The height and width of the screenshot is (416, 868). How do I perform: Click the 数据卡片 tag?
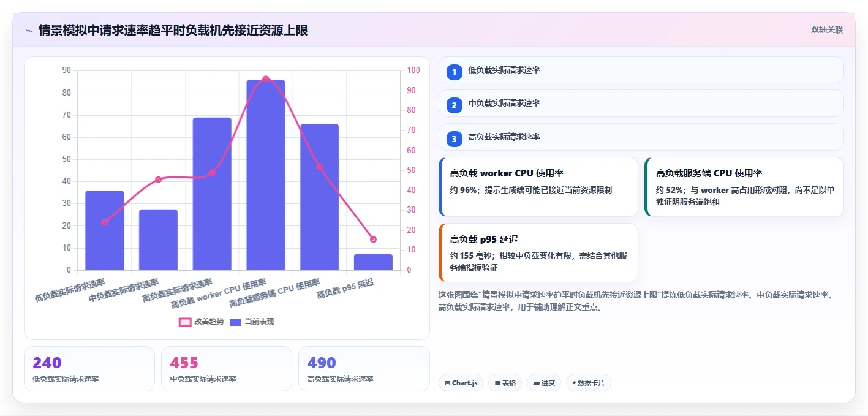click(589, 383)
